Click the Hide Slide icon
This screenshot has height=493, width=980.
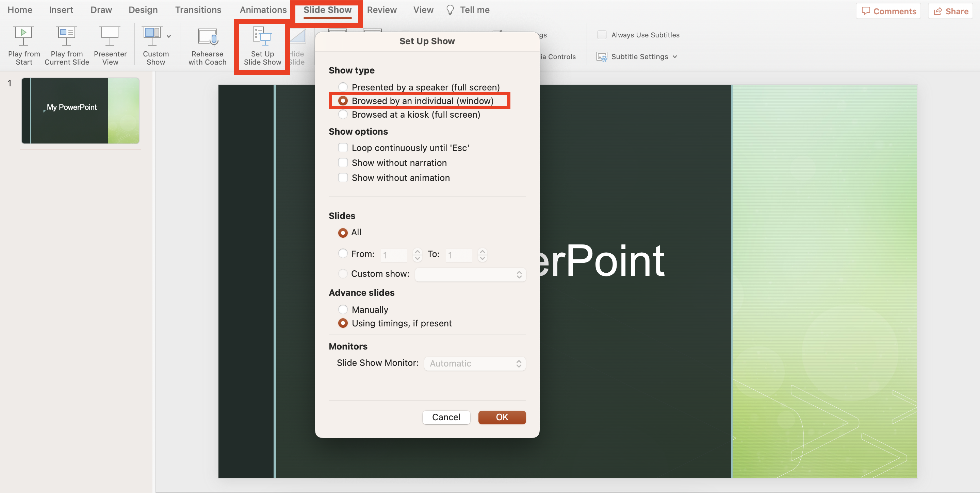click(298, 36)
